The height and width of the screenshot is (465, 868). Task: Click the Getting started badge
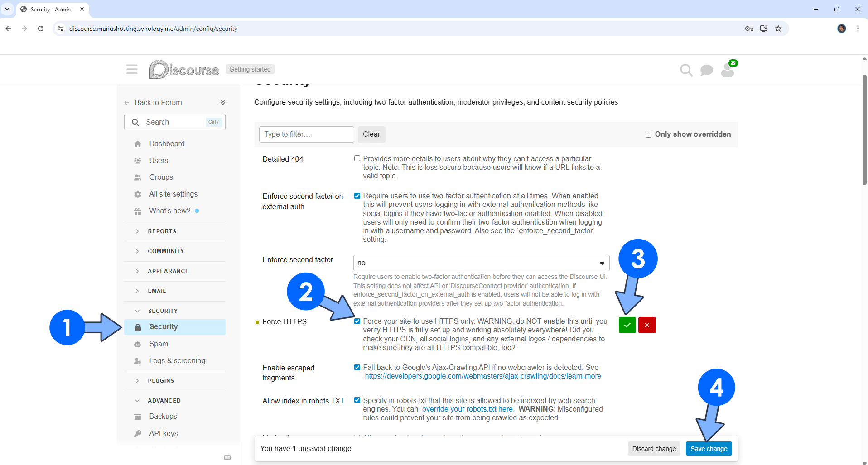click(x=250, y=69)
